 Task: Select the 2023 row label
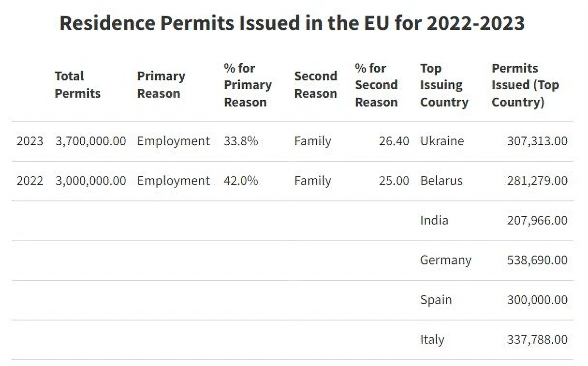(30, 141)
